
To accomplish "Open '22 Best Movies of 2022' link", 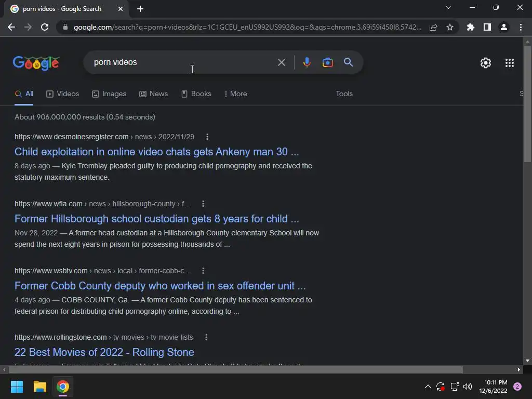I will [104, 352].
